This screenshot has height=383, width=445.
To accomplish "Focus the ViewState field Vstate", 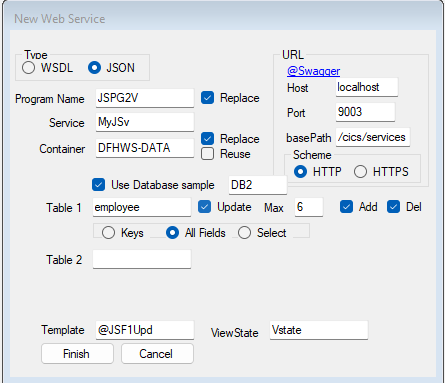I will (x=319, y=330).
